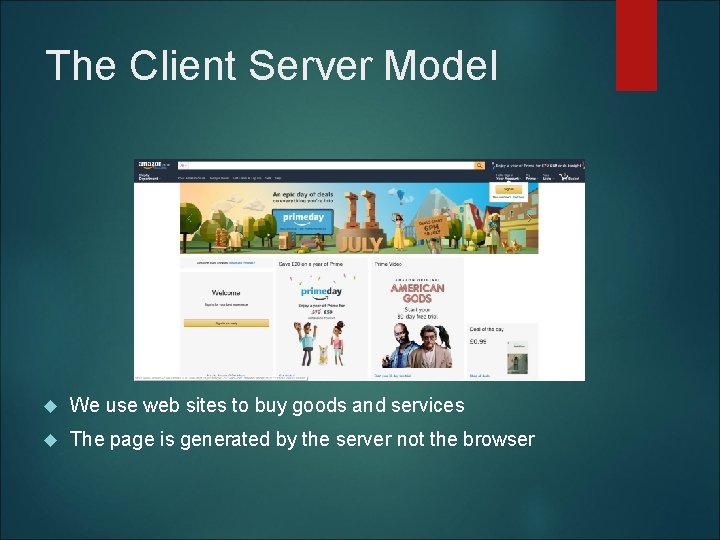Click the yellow sign-in button under Welcome
The width and height of the screenshot is (720, 540).
coord(226,323)
